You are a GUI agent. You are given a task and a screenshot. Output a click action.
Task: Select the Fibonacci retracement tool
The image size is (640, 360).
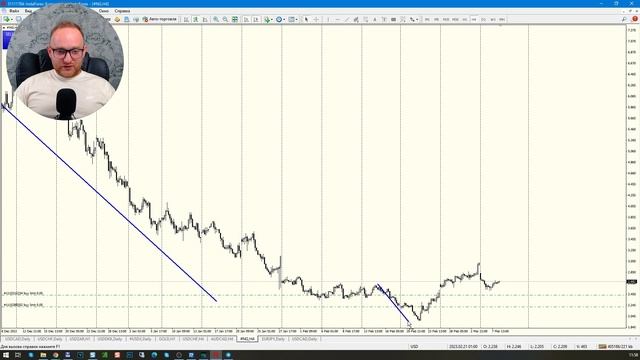pos(365,19)
